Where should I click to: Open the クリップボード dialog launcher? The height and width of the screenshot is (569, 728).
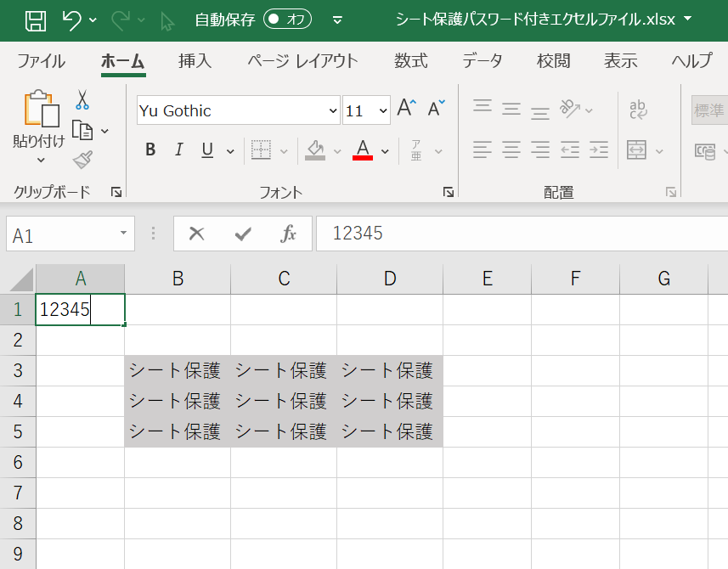116,192
